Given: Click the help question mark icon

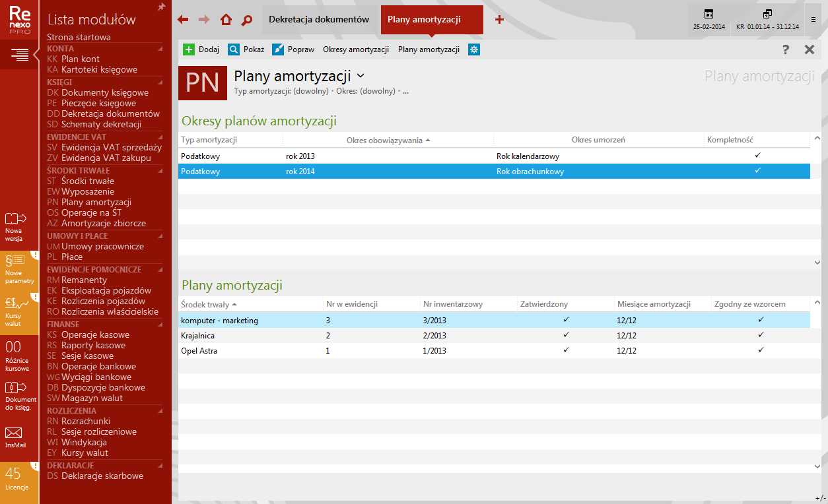Looking at the screenshot, I should (785, 49).
